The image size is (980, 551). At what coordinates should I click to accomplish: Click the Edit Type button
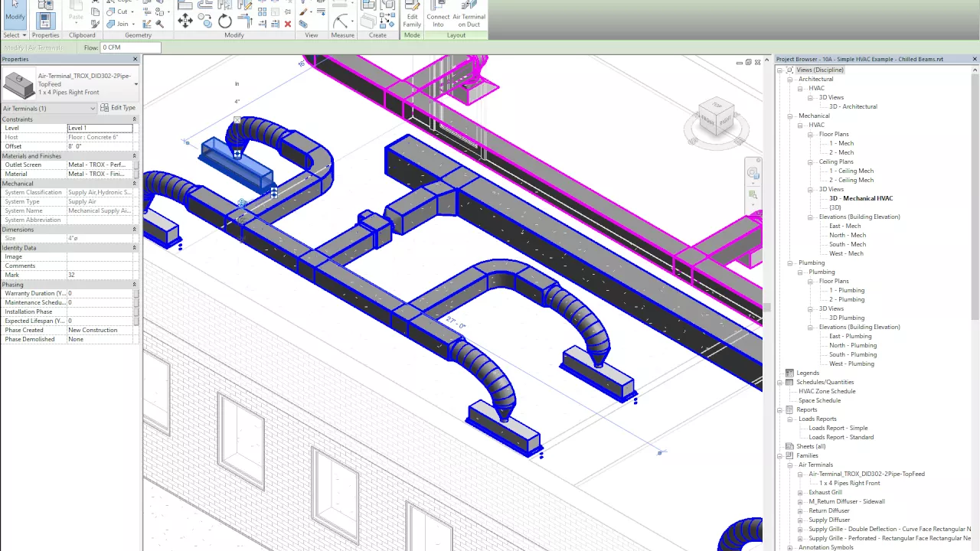pyautogui.click(x=118, y=108)
